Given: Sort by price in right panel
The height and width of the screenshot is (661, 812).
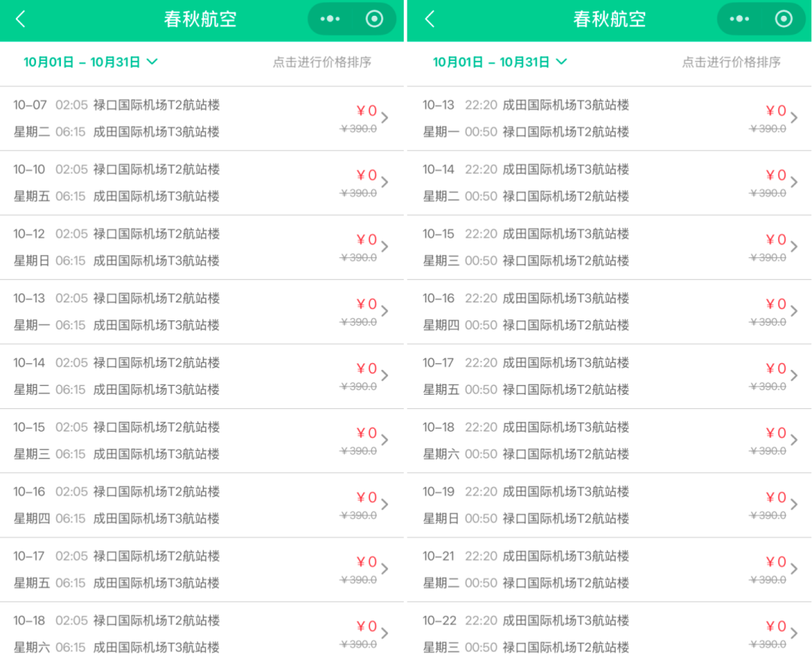Looking at the screenshot, I should pyautogui.click(x=732, y=62).
